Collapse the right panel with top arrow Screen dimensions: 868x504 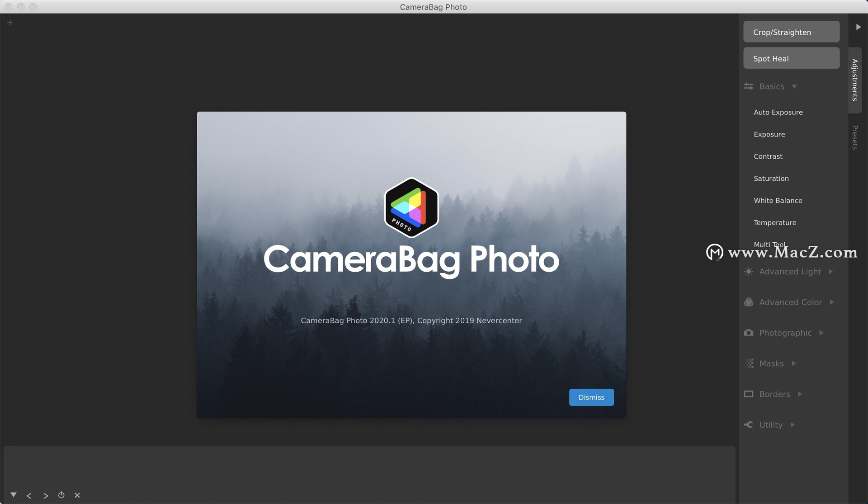click(x=858, y=27)
